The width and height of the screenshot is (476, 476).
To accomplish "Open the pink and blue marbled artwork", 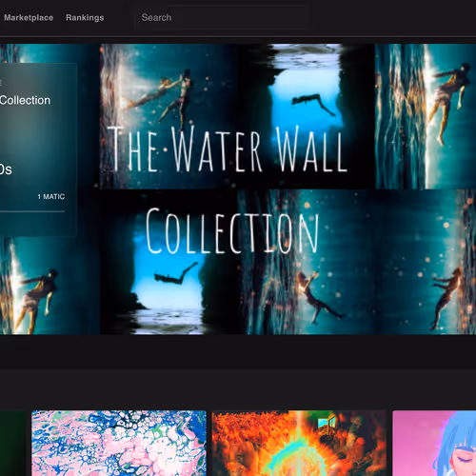I will (119, 443).
